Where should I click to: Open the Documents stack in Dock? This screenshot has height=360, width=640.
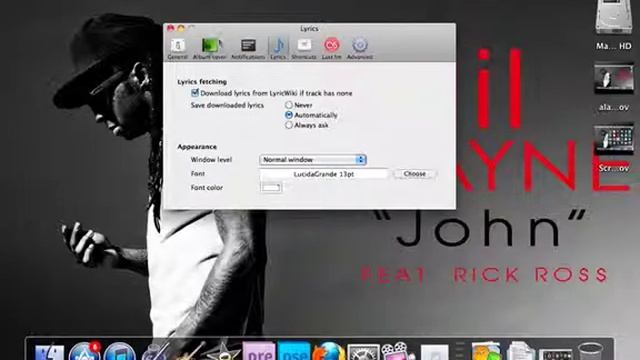520,352
